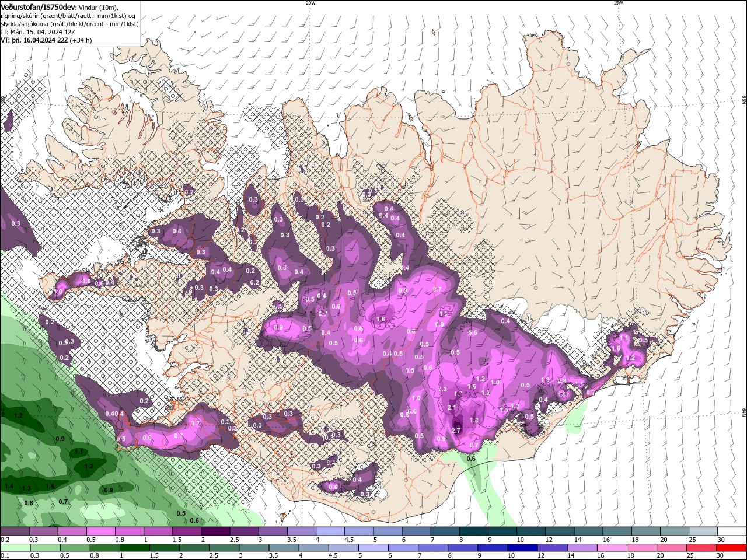Click the '0.2' label on snow scale
747x560 pixels.
(x=5, y=540)
